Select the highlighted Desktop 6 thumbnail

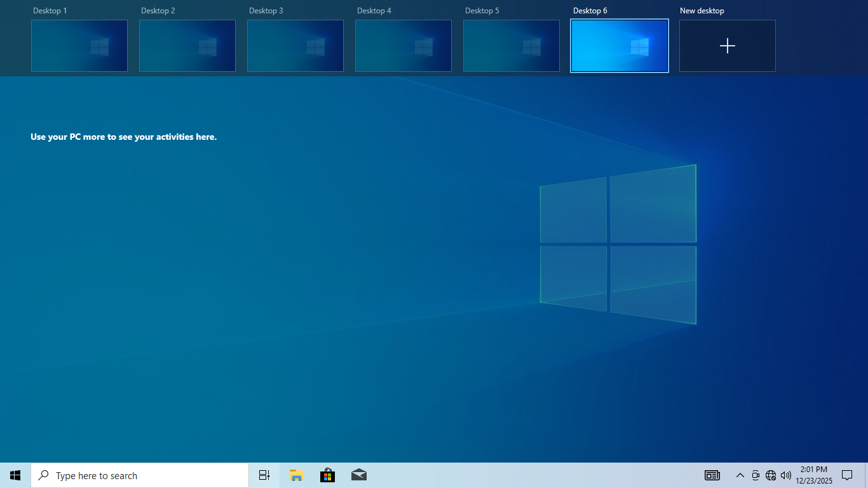[x=620, y=46]
